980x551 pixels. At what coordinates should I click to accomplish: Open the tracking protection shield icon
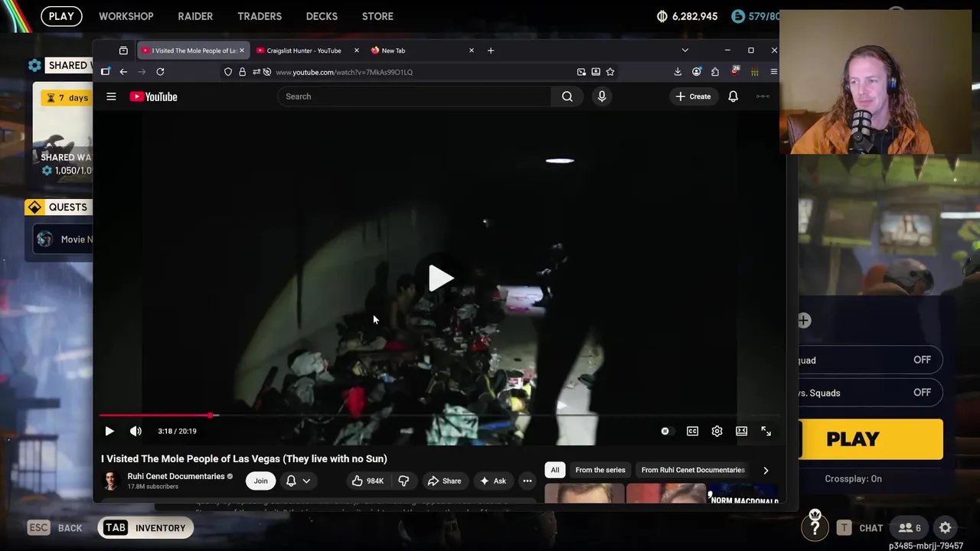pyautogui.click(x=228, y=72)
